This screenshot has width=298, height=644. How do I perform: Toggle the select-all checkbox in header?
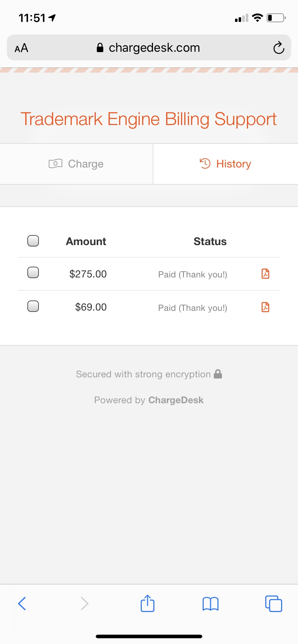33,241
